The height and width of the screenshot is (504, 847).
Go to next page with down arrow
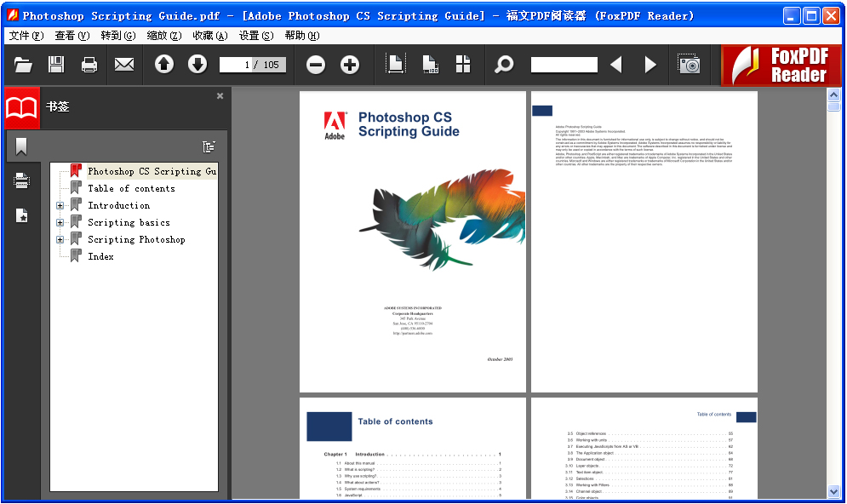point(197,65)
